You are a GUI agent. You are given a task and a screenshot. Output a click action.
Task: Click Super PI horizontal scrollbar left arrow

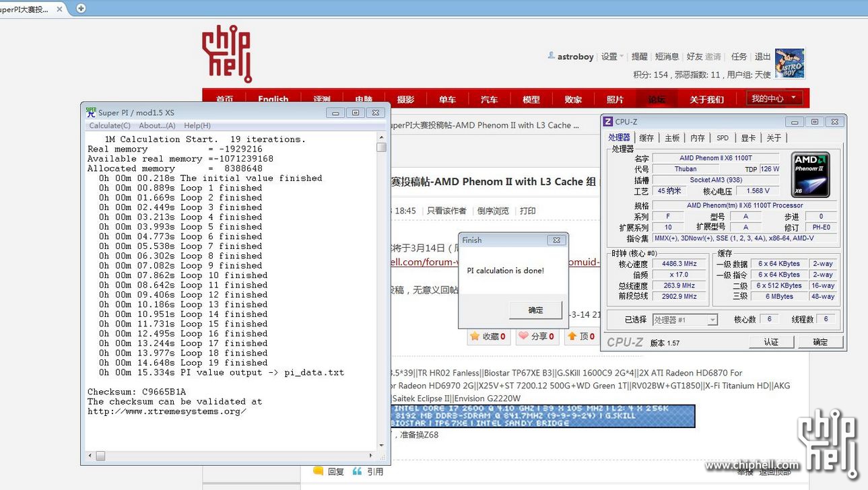(90, 456)
